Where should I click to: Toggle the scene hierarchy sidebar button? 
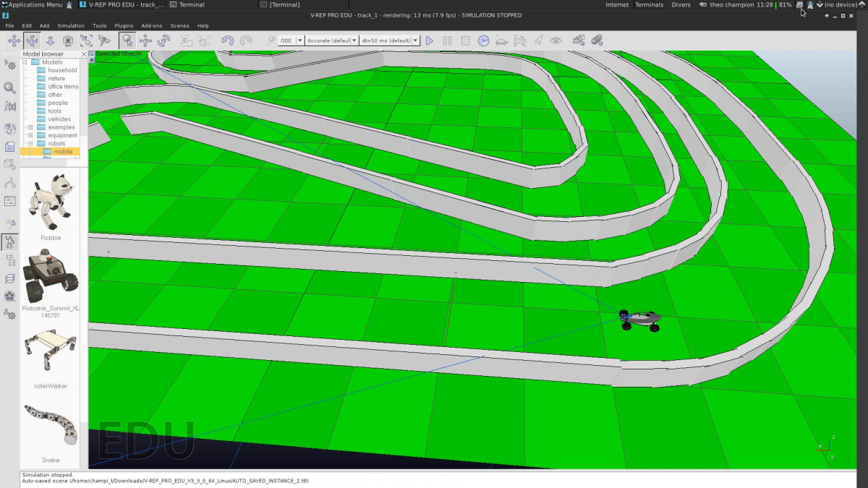tap(10, 260)
